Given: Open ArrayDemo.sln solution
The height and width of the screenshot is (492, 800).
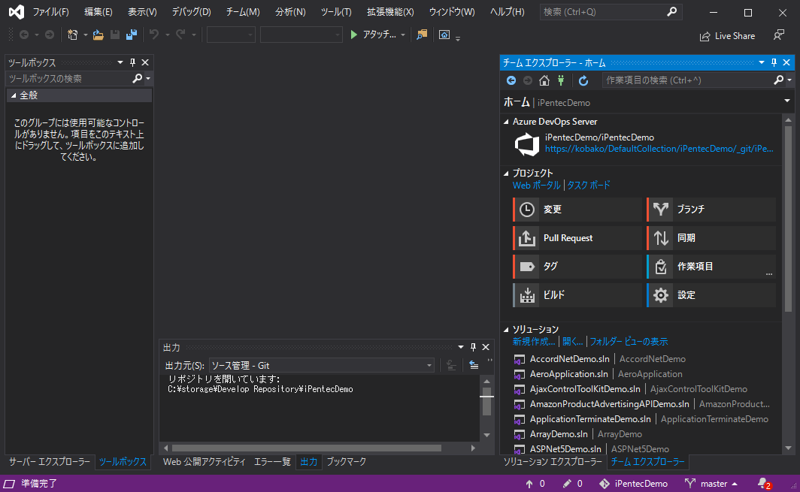Looking at the screenshot, I should (559, 434).
